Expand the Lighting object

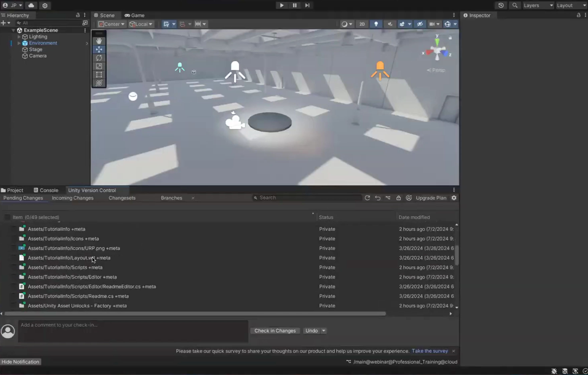tap(19, 37)
